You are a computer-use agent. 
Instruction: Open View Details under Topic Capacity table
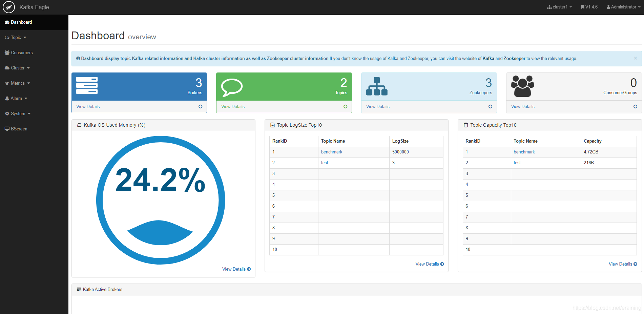(x=623, y=264)
